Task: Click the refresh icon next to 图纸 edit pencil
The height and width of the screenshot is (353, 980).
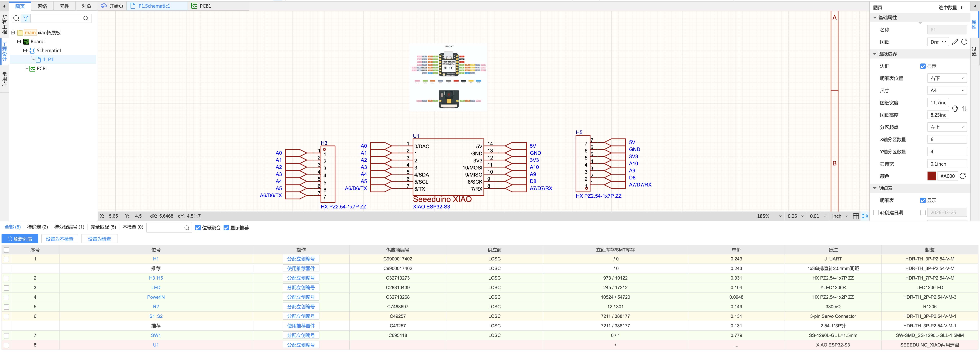Action: (x=964, y=42)
